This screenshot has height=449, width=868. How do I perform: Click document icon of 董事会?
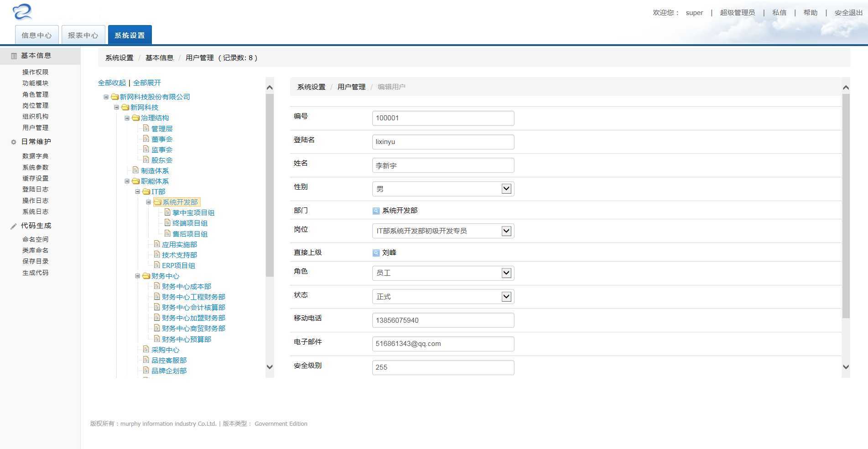(146, 139)
